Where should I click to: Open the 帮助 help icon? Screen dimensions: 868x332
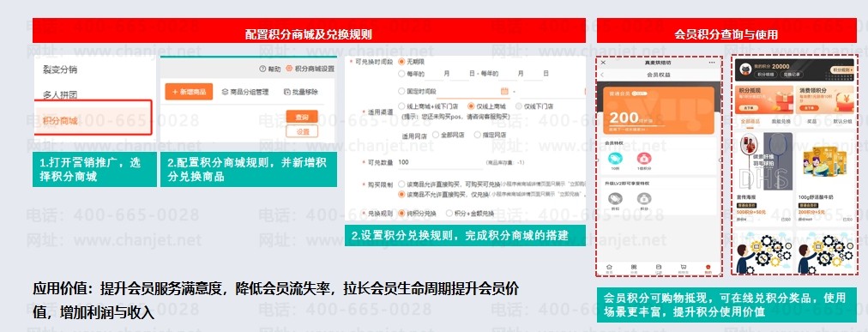pyautogui.click(x=262, y=69)
